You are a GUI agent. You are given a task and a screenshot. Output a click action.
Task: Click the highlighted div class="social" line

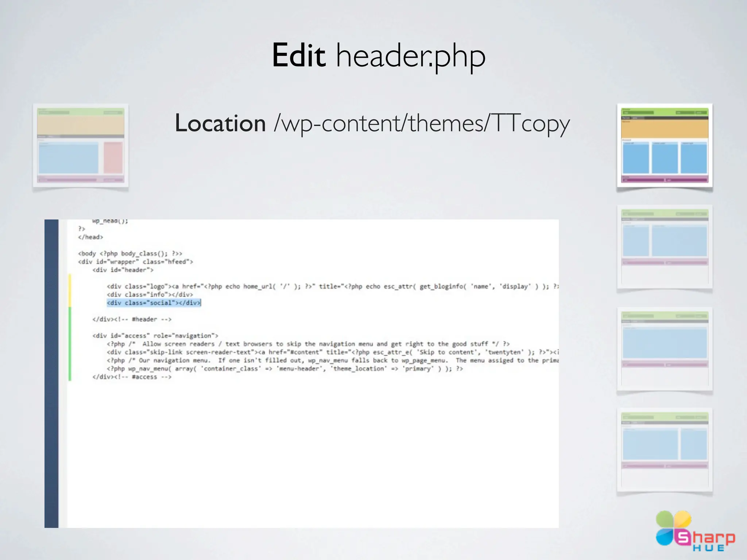(154, 303)
